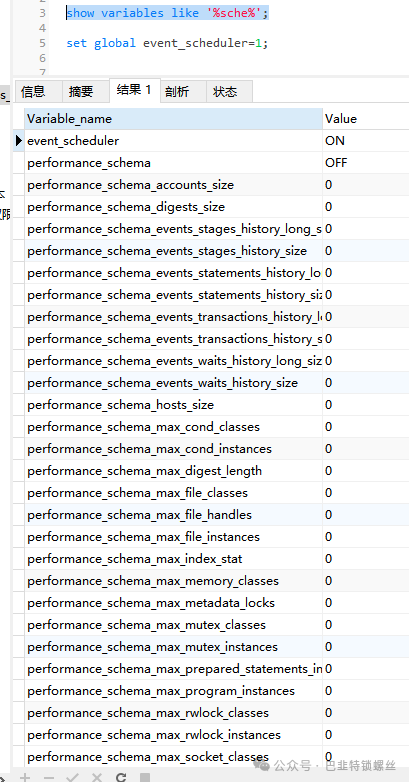Click the refresh results icon

coord(121,777)
